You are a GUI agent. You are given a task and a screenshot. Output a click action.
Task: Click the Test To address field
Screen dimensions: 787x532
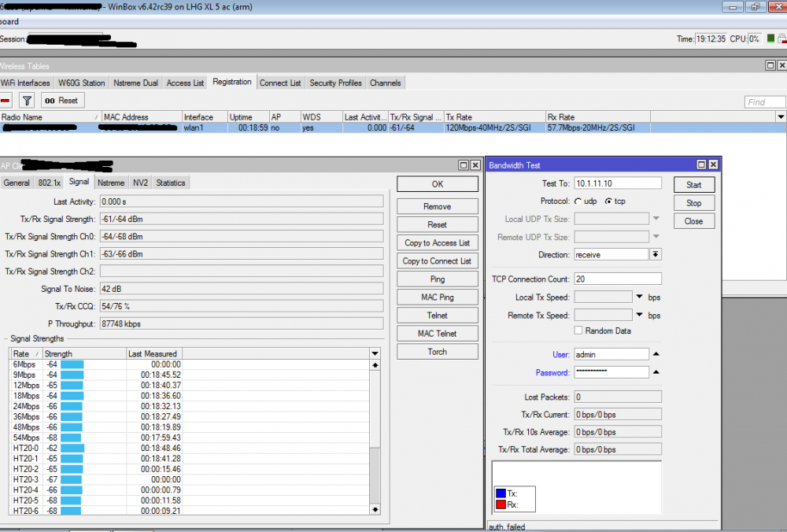point(617,183)
